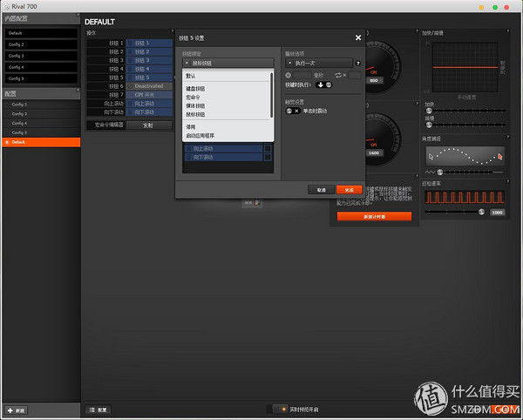
Task: Click the help question mark beside 执行一次
Action: coord(358,64)
